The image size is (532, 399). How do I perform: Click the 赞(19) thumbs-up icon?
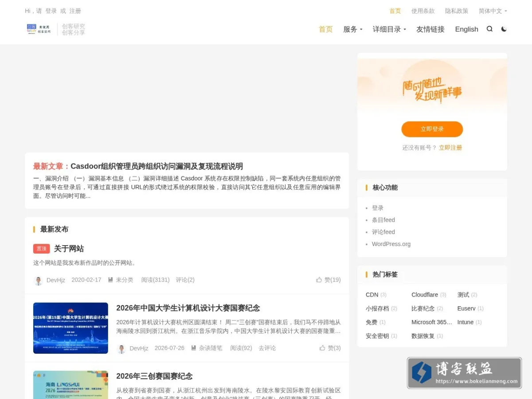tap(319, 280)
